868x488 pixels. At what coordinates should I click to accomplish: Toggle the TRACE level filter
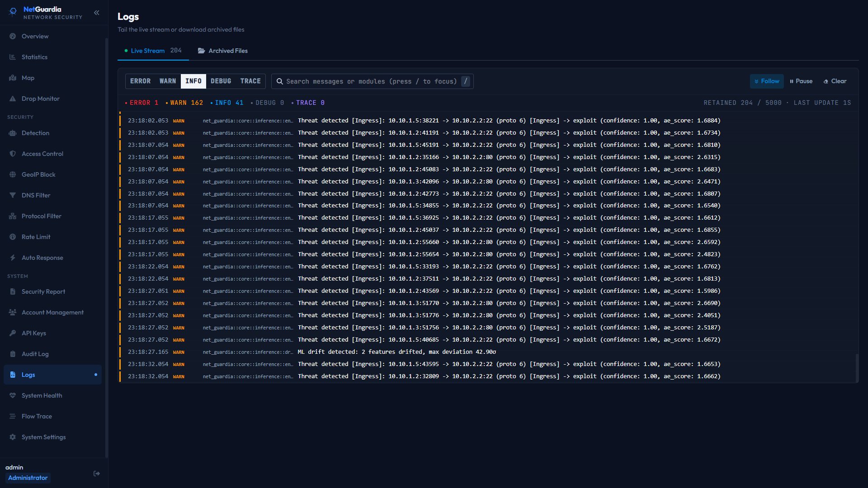[250, 81]
